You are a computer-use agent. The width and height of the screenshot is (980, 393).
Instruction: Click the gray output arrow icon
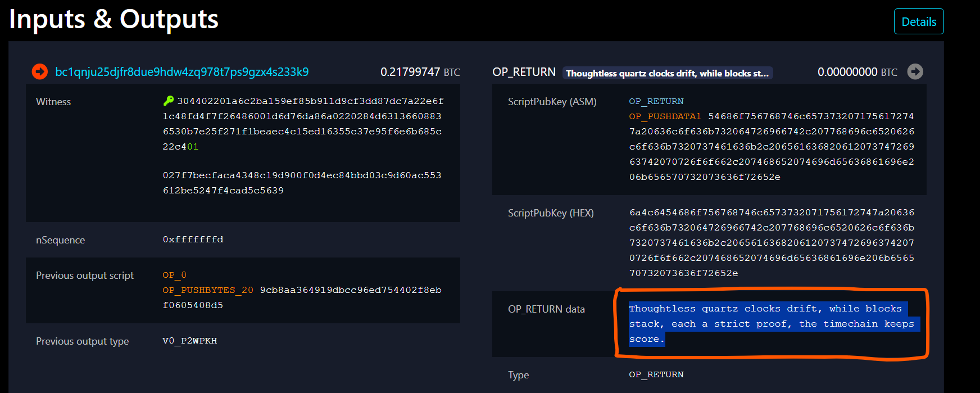tap(915, 71)
